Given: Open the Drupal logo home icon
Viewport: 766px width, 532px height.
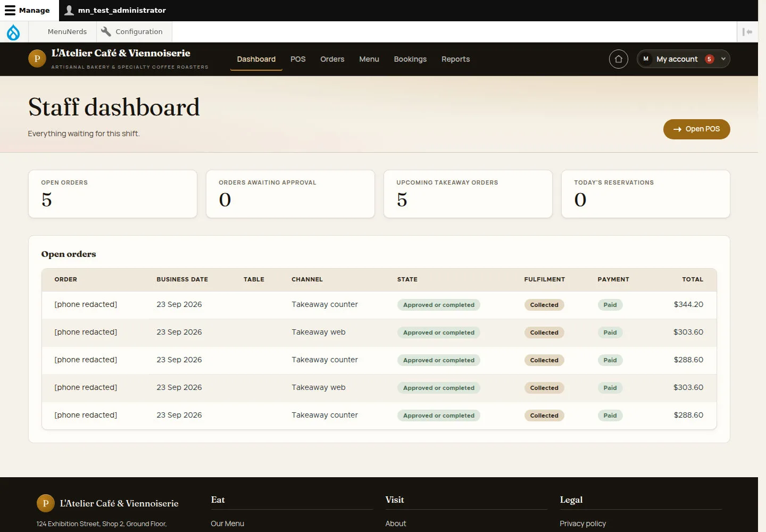Looking at the screenshot, I should [x=13, y=32].
